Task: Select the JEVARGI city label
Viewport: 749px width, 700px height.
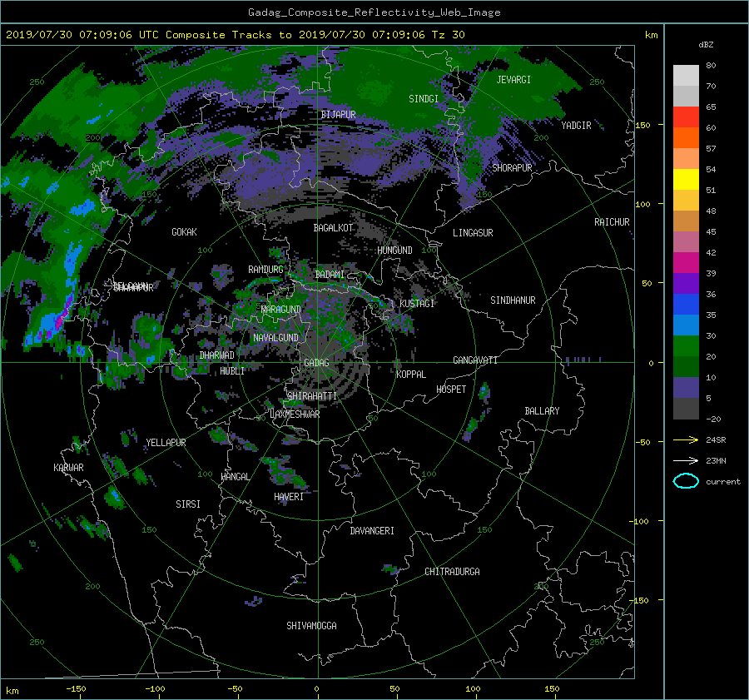Action: click(x=513, y=80)
